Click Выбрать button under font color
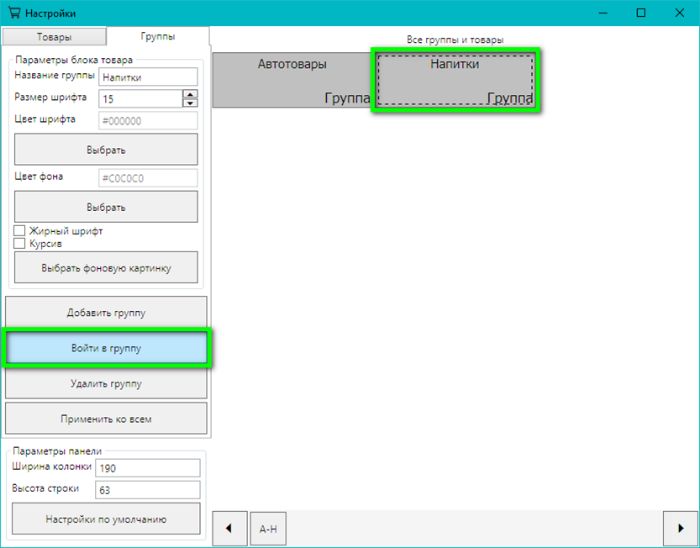The height and width of the screenshot is (548, 700). tap(106, 150)
